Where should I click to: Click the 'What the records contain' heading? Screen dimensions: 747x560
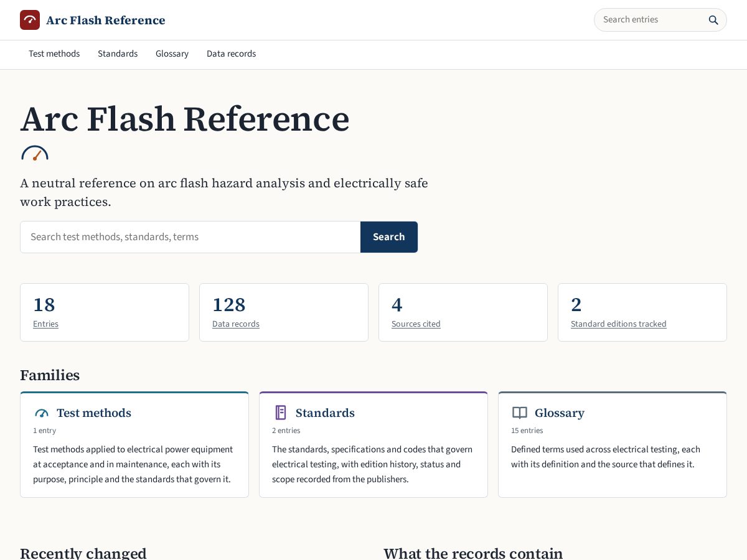[x=473, y=553]
